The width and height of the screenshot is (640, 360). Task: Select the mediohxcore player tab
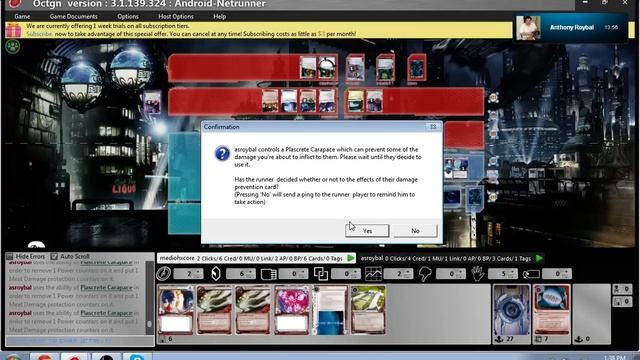[x=256, y=258]
